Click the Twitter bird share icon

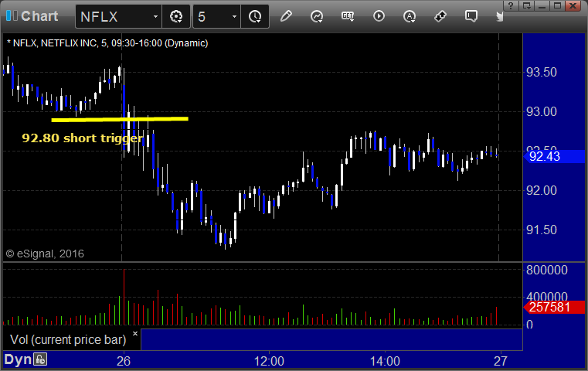499,16
